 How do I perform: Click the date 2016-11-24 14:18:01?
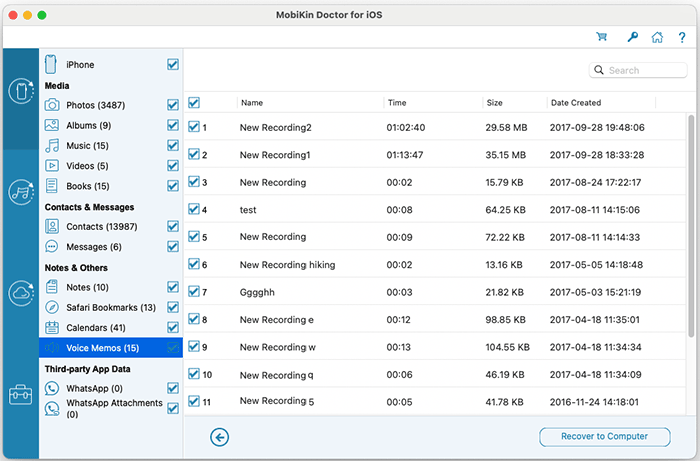(x=594, y=402)
